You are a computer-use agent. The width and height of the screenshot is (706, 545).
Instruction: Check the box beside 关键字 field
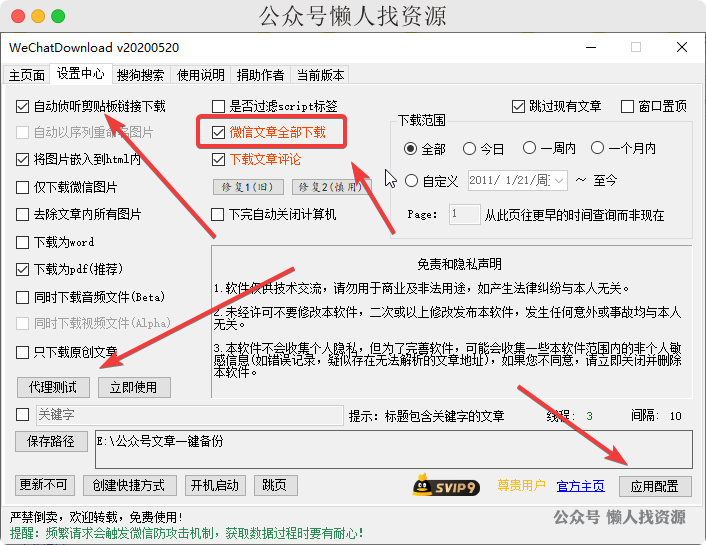(23, 414)
